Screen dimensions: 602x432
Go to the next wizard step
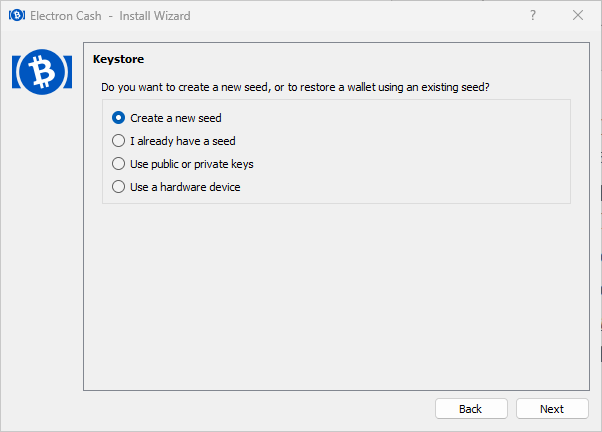coord(552,409)
